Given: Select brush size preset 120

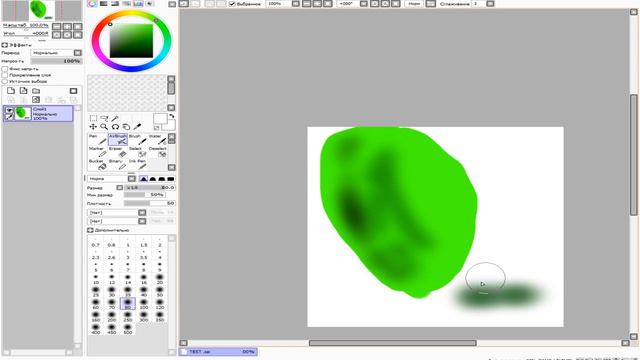Looking at the screenshot, I should pyautogui.click(x=160, y=303).
